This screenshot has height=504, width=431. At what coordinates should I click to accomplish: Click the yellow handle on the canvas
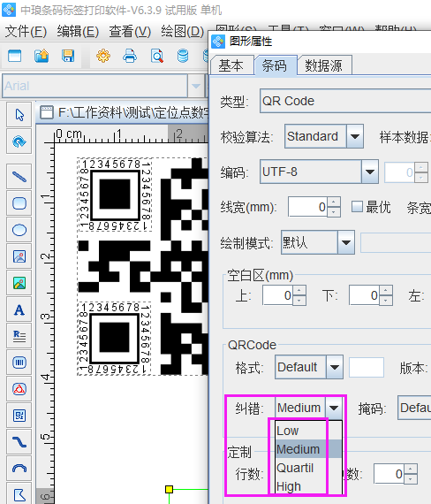[x=169, y=489]
